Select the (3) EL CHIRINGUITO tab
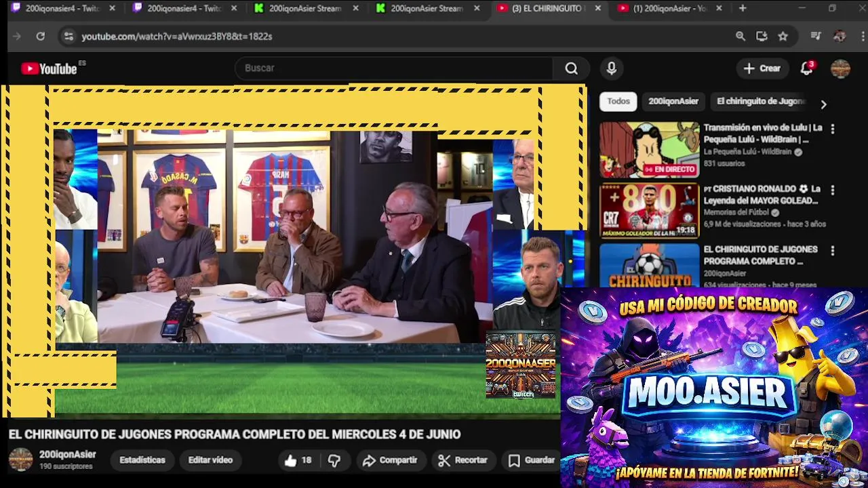 (x=548, y=8)
